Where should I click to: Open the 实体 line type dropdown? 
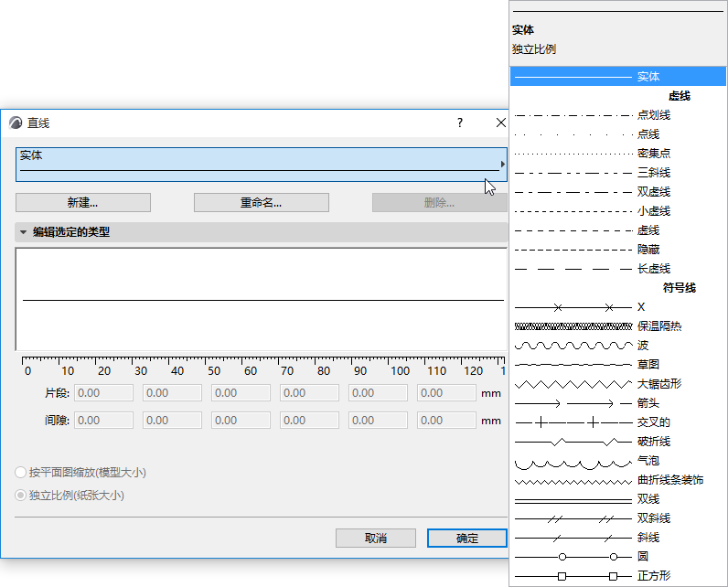tap(261, 165)
